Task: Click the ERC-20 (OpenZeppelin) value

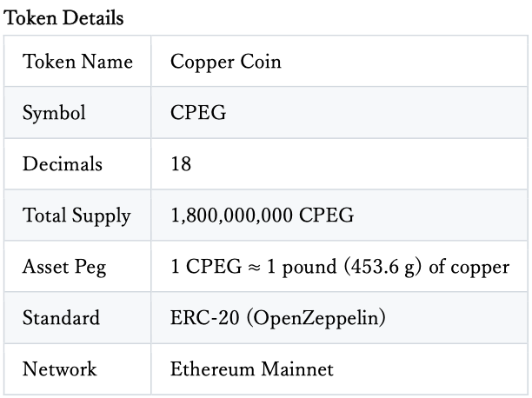Action: click(x=277, y=318)
